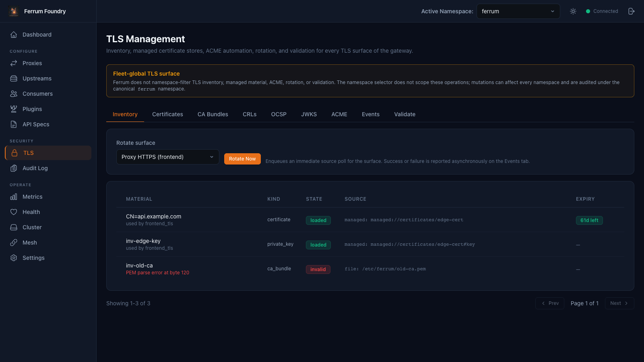Click the Next pagination button
Viewport: 644px width, 362px height.
[x=619, y=303]
